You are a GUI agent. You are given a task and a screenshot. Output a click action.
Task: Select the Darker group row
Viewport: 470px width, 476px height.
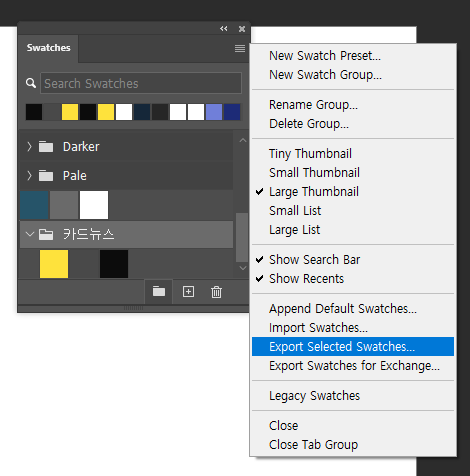pyautogui.click(x=126, y=146)
